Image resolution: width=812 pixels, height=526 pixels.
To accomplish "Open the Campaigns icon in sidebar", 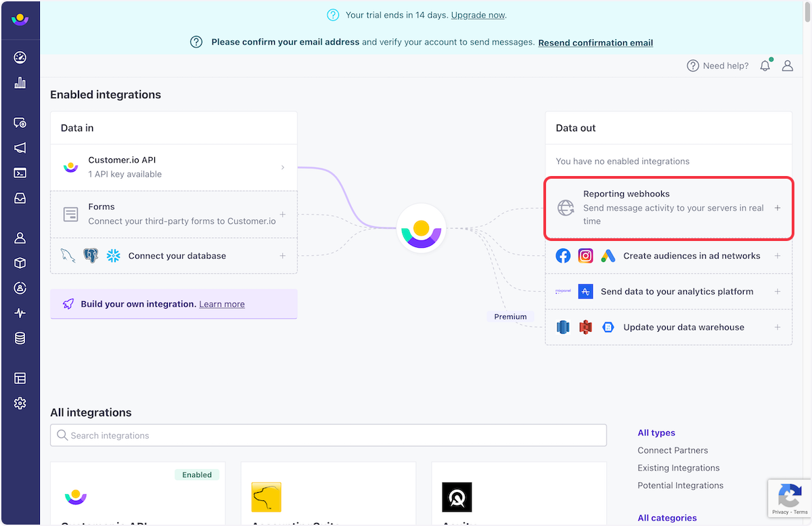I will click(20, 123).
